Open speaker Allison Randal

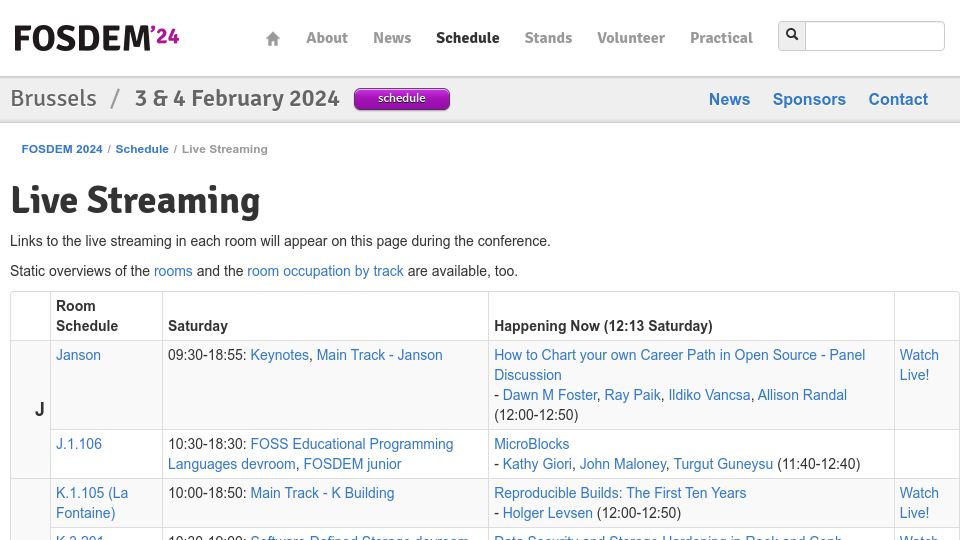[802, 395]
